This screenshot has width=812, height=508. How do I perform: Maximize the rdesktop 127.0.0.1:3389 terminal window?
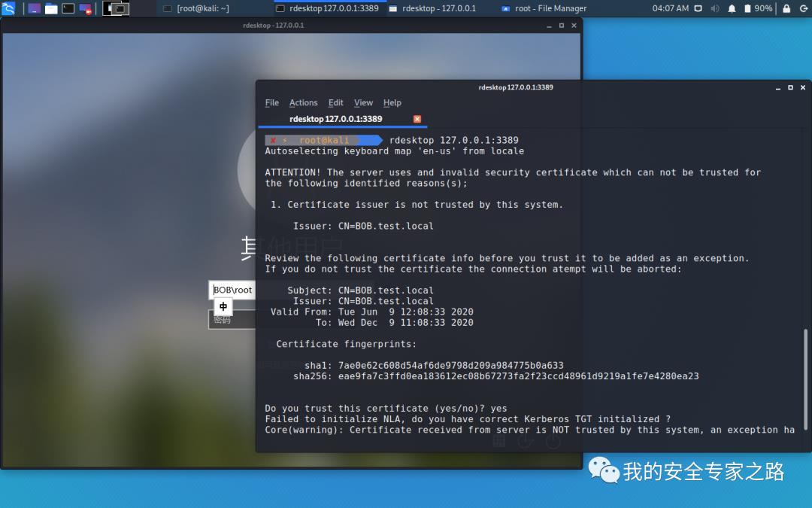[790, 87]
